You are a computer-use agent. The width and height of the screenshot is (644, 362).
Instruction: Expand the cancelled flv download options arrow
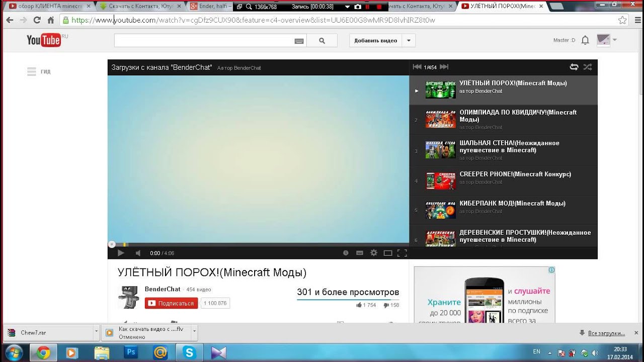point(194,332)
